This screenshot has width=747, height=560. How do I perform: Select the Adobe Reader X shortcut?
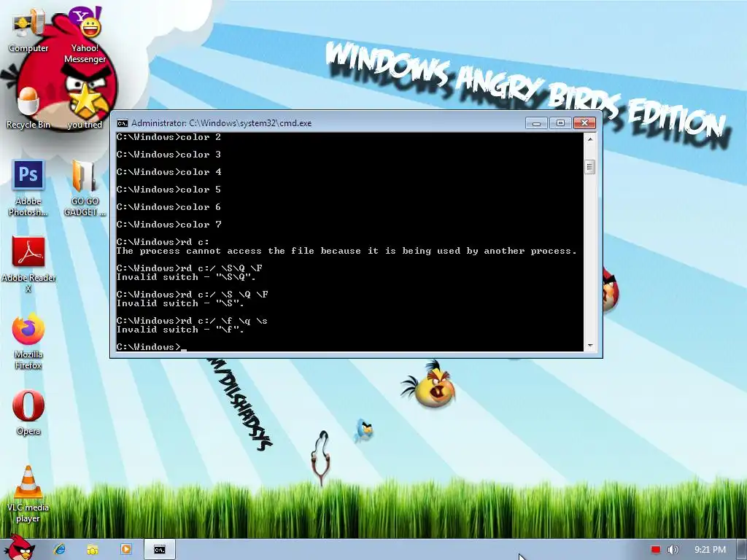pyautogui.click(x=28, y=265)
